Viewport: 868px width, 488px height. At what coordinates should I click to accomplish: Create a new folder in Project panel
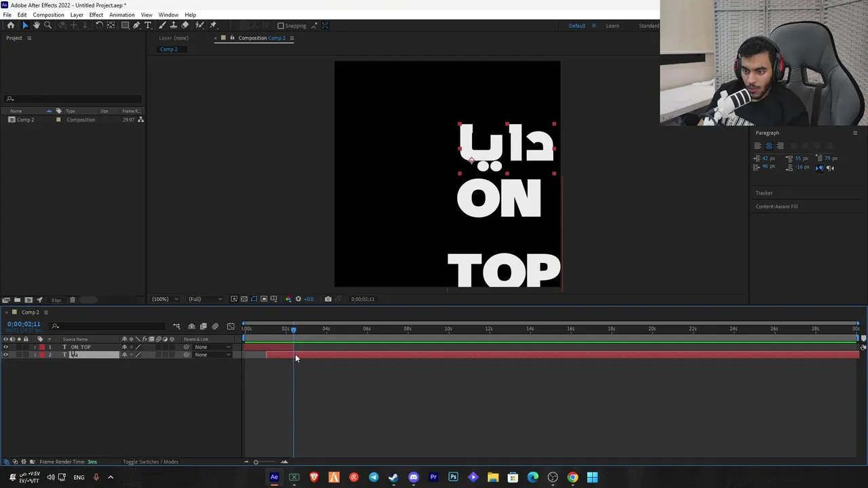point(17,300)
